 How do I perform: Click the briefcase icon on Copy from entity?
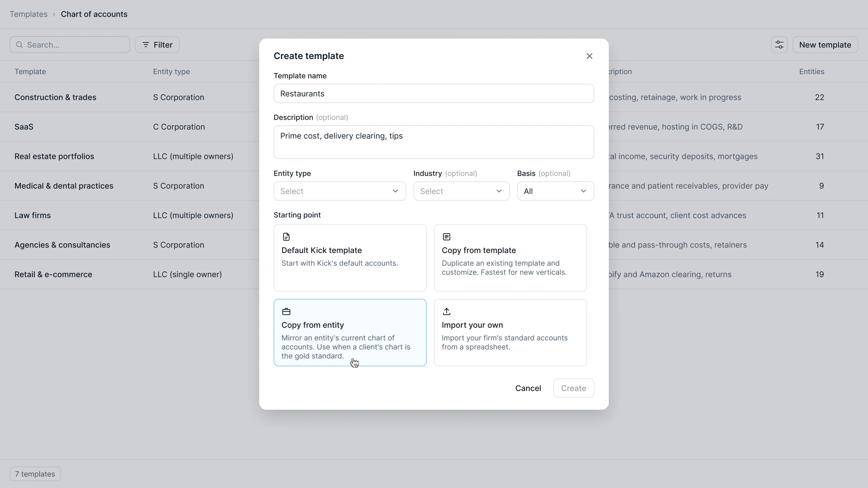tap(286, 311)
